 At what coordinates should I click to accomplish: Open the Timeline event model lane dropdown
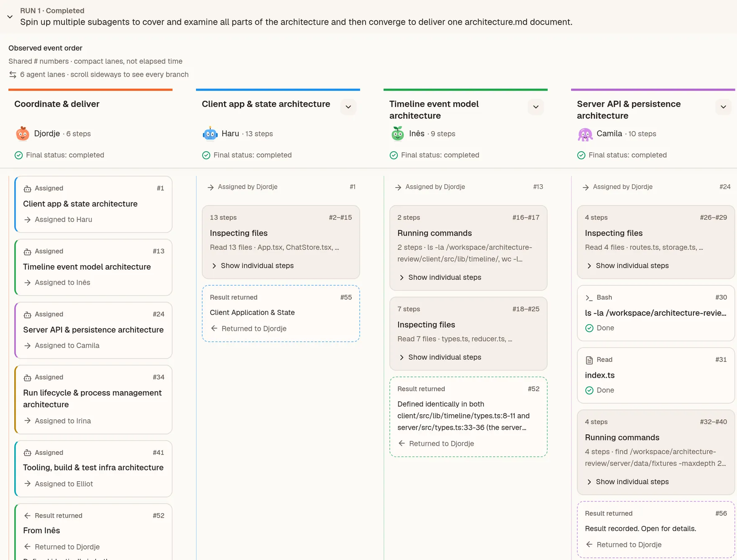coord(536,107)
